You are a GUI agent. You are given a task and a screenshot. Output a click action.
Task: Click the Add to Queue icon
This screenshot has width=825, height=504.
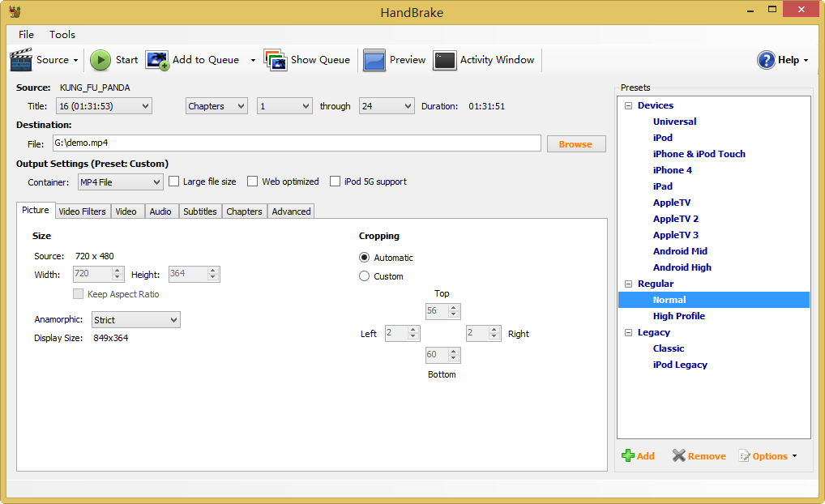point(157,60)
